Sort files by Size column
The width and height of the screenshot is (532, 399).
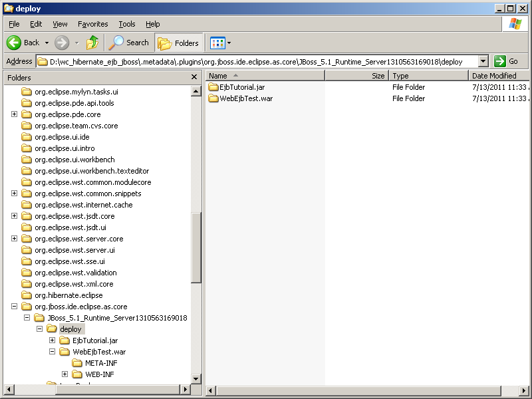[357, 76]
